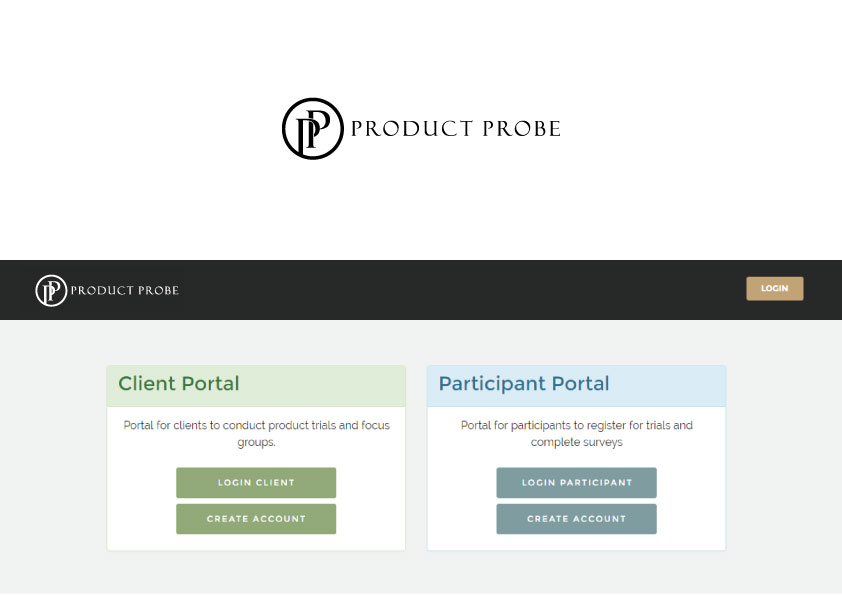Click green header bar right of Client Portal title
The height and width of the screenshot is (595, 842).
click(330, 385)
